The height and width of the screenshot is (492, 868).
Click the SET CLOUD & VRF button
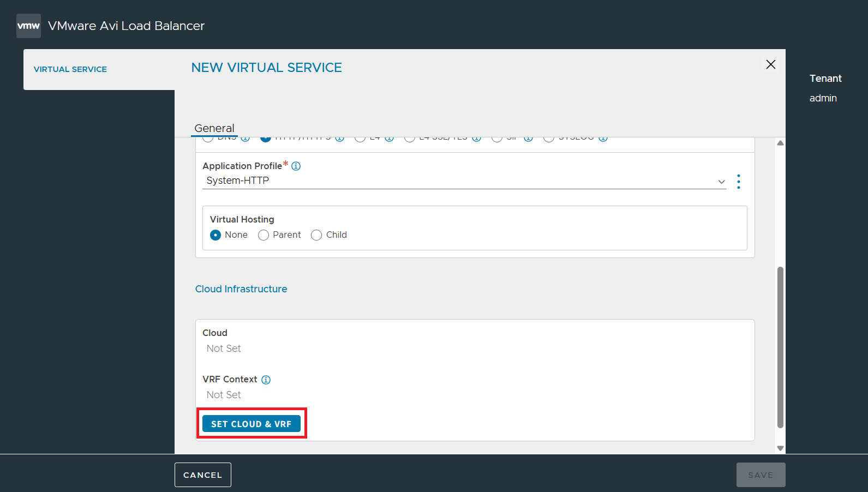tap(252, 424)
